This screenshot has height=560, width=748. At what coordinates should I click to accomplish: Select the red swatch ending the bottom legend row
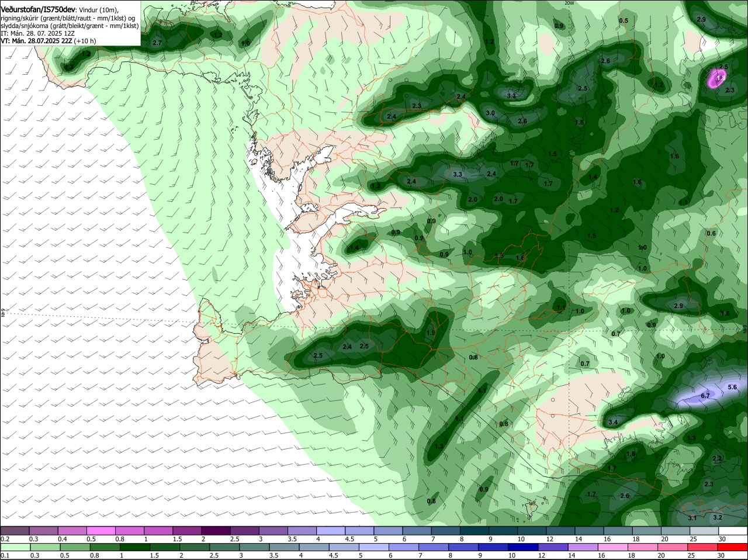click(733, 547)
